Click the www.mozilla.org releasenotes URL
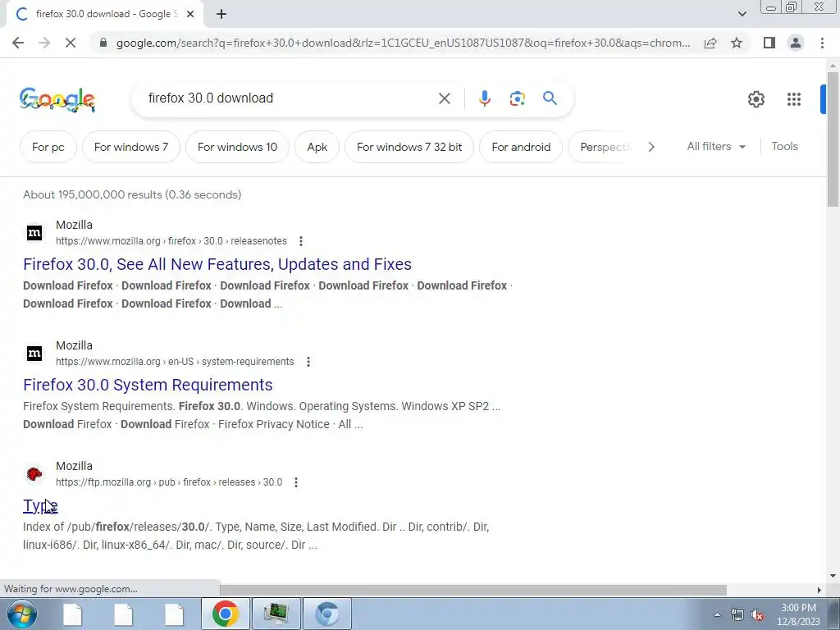The image size is (840, 630). [x=171, y=241]
